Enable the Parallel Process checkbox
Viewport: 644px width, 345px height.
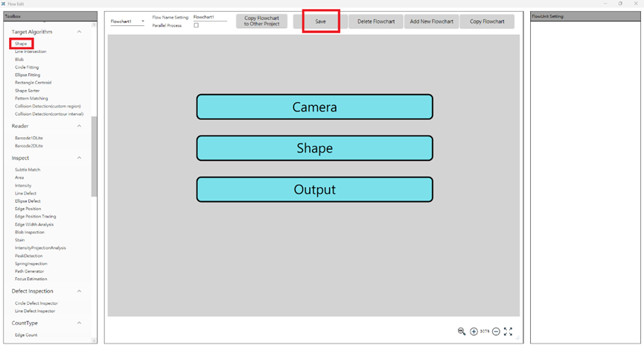[197, 25]
